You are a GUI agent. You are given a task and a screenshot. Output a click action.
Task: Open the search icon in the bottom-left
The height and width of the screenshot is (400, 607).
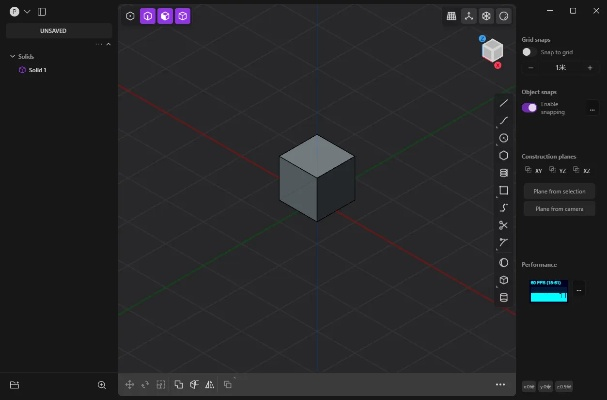point(101,384)
